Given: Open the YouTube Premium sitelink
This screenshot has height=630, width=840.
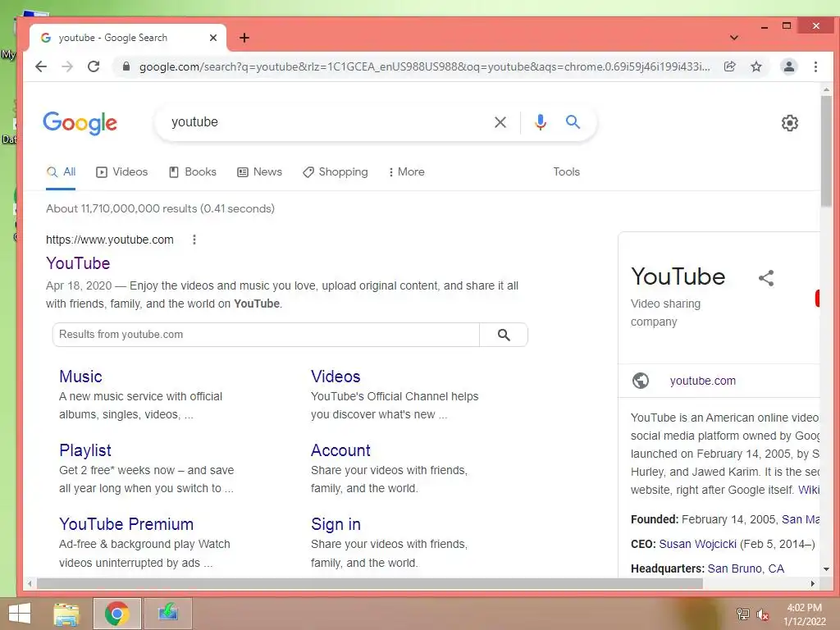Looking at the screenshot, I should click(x=126, y=524).
